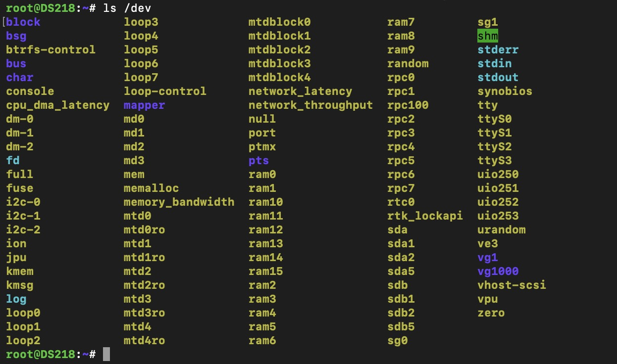Click the block directory entry
The height and width of the screenshot is (364, 617).
[23, 22]
